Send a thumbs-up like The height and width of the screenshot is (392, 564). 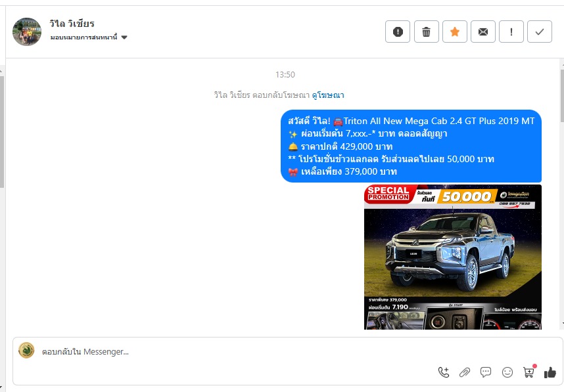[550, 372]
